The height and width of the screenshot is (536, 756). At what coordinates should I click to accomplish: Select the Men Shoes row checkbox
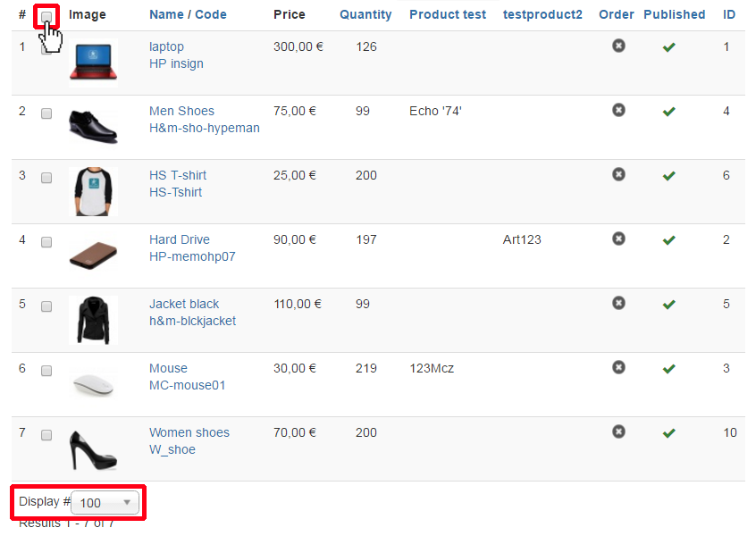pos(46,113)
